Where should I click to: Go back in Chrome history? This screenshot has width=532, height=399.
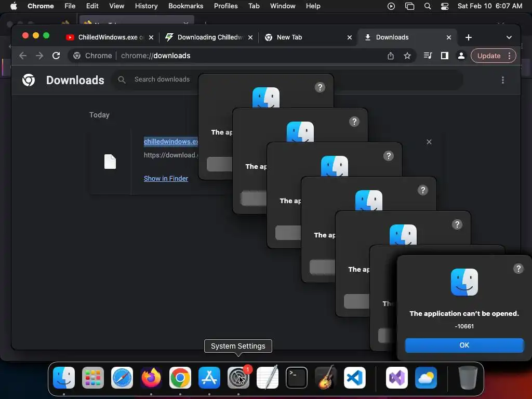23,56
